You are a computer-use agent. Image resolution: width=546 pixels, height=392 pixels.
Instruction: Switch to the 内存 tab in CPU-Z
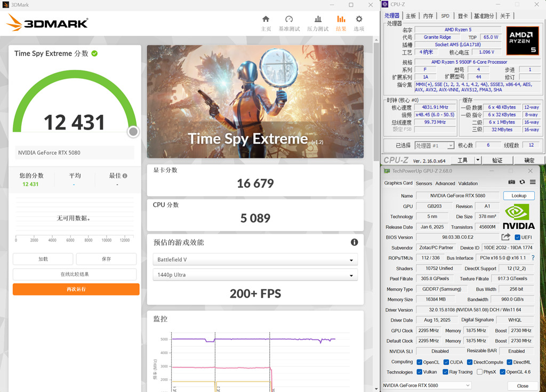(x=428, y=16)
